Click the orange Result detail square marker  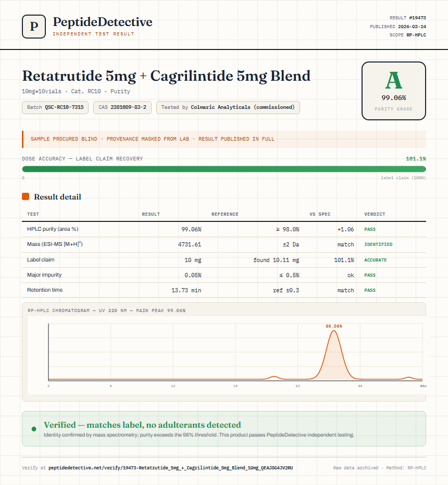tap(26, 196)
